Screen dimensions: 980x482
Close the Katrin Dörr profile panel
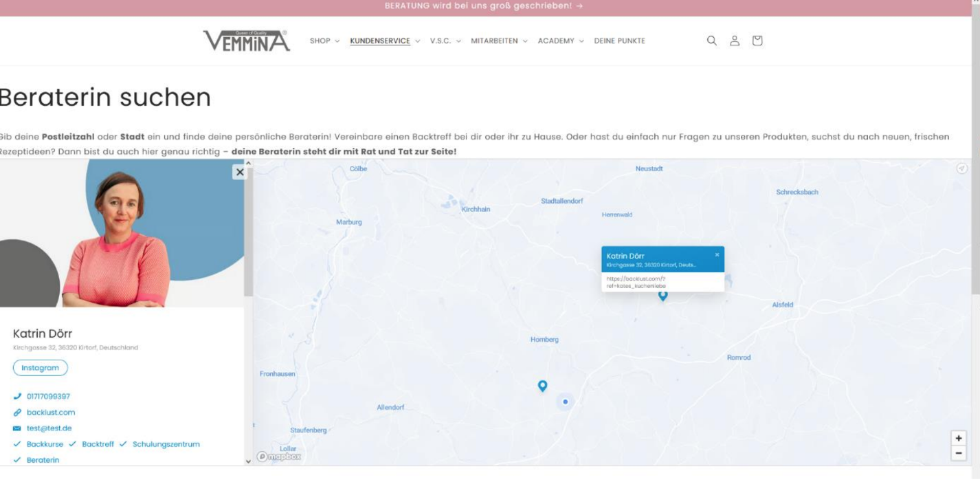tap(239, 173)
